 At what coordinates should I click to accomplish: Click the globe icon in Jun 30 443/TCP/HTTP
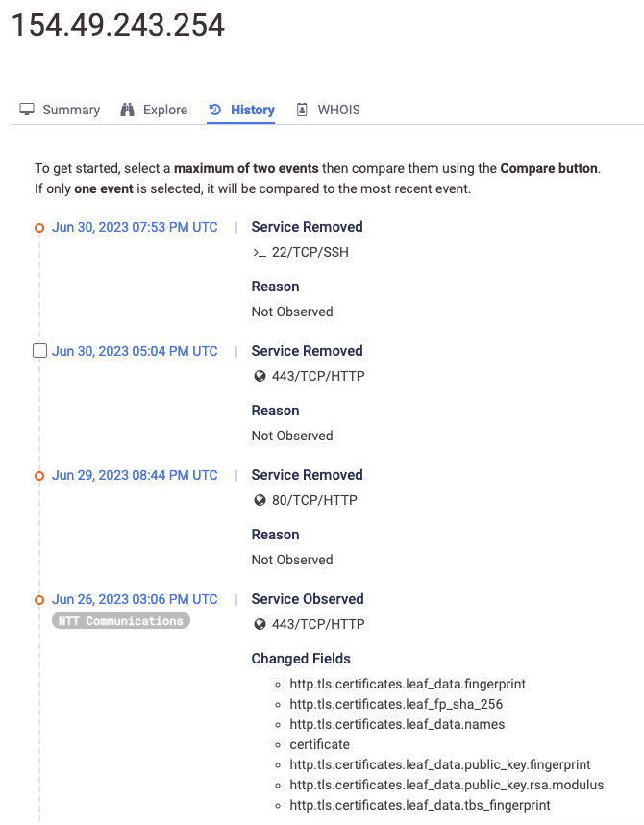(260, 376)
